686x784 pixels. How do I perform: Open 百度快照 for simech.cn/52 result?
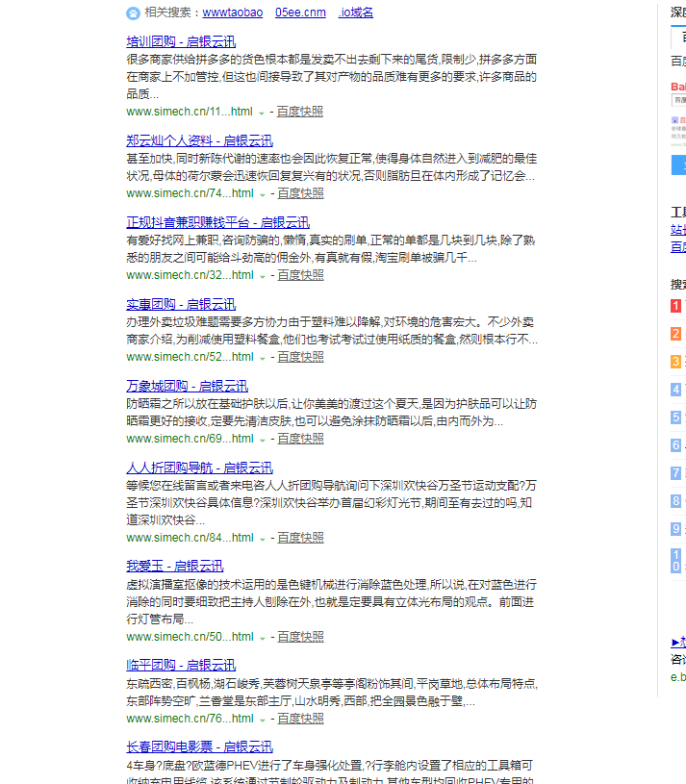coord(300,357)
